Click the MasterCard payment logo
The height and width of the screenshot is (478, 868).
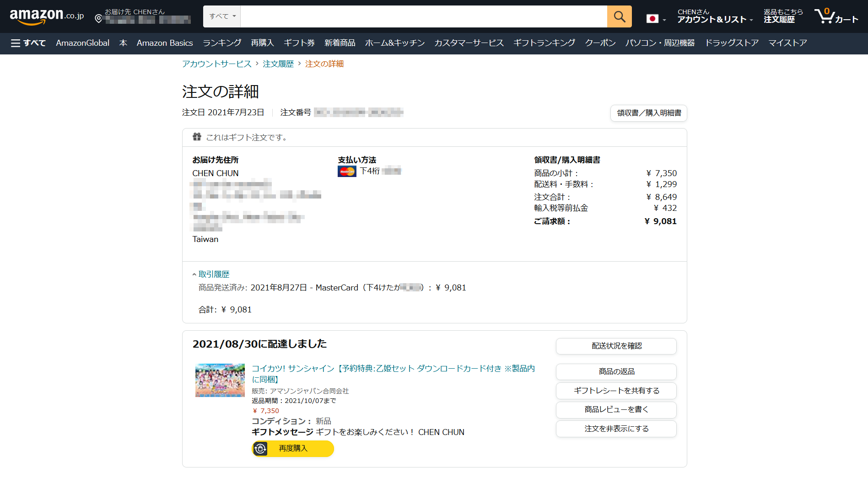click(x=347, y=171)
